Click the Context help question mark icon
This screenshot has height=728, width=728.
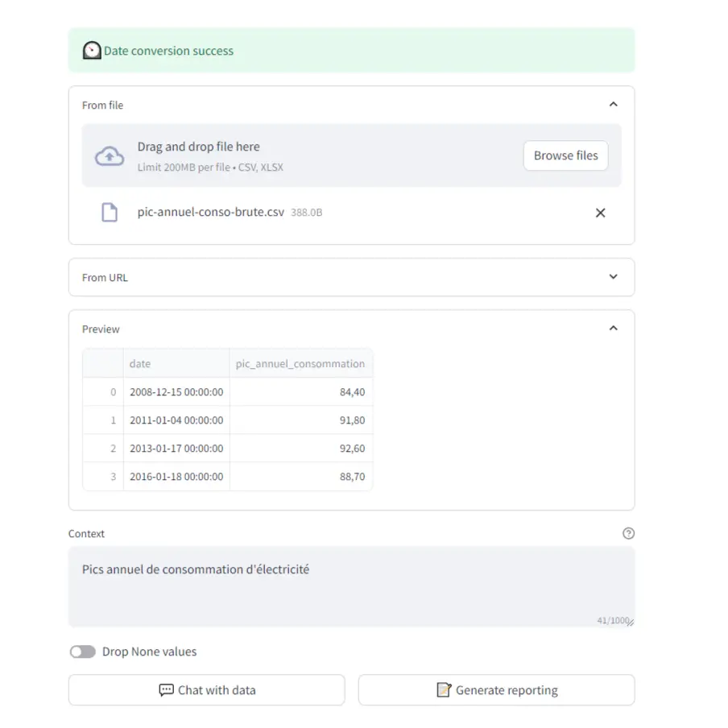click(x=628, y=533)
